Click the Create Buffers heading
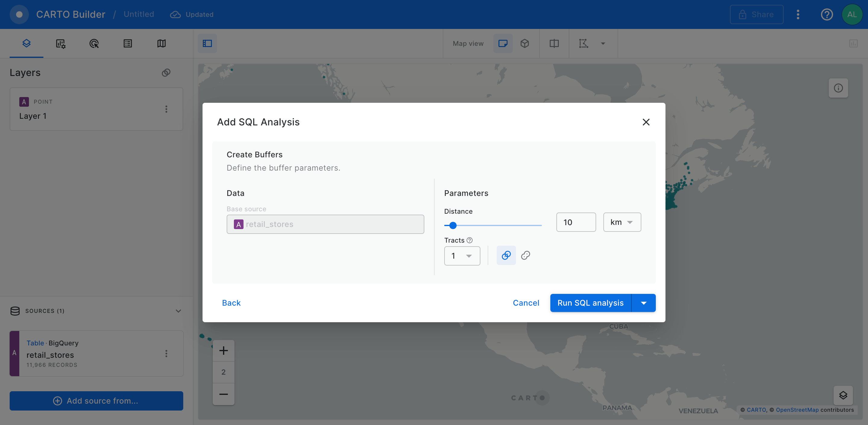 pyautogui.click(x=254, y=155)
